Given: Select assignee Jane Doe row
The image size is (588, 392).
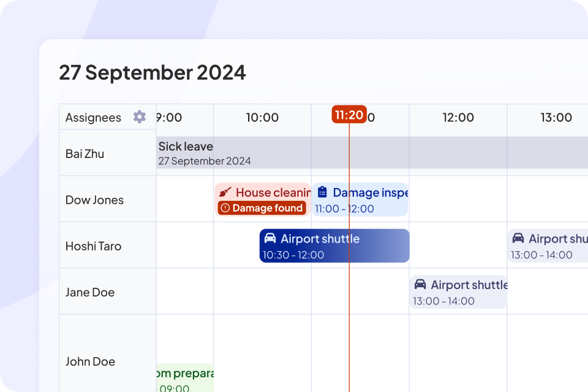Looking at the screenshot, I should (90, 292).
